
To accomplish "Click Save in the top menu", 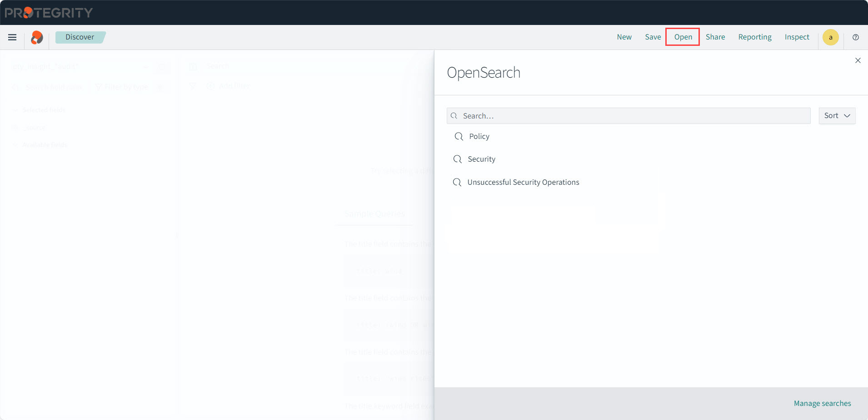I will (653, 37).
